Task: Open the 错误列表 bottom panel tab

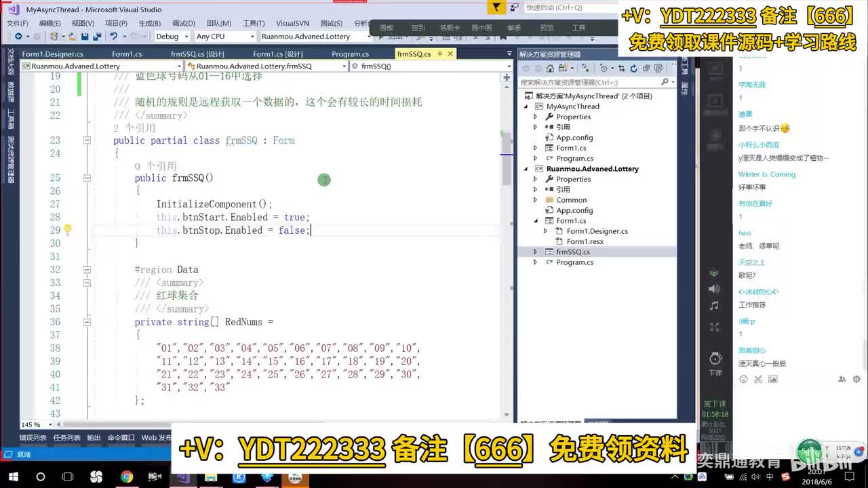Action: [33, 438]
